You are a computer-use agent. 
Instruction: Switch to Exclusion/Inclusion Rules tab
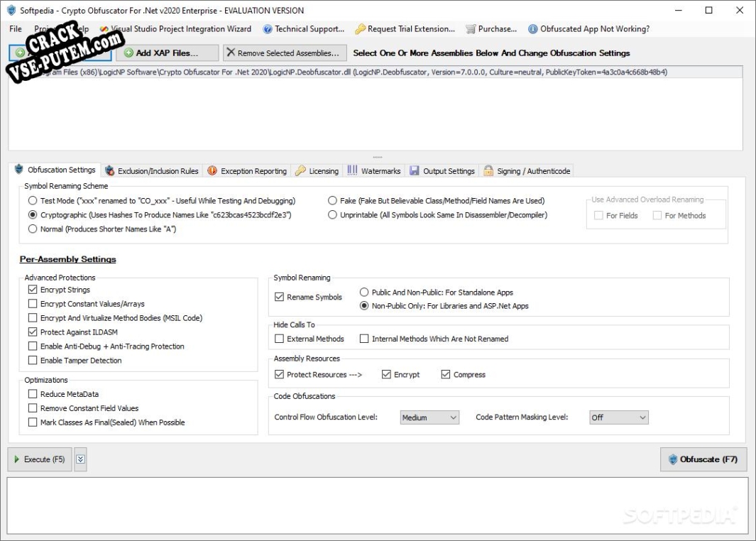[x=153, y=170]
